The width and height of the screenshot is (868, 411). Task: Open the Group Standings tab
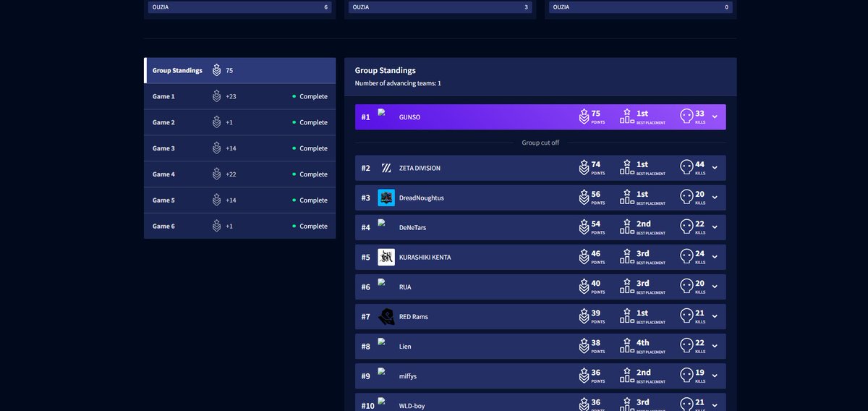click(240, 70)
